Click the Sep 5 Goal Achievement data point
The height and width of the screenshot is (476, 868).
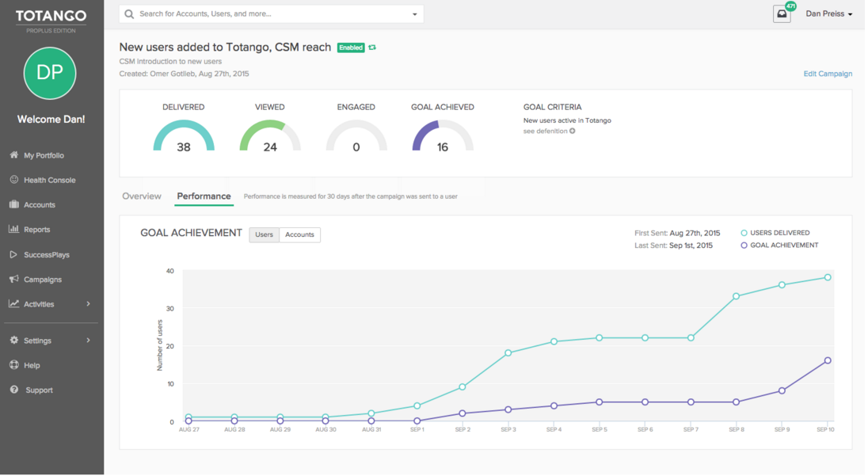coord(600,402)
